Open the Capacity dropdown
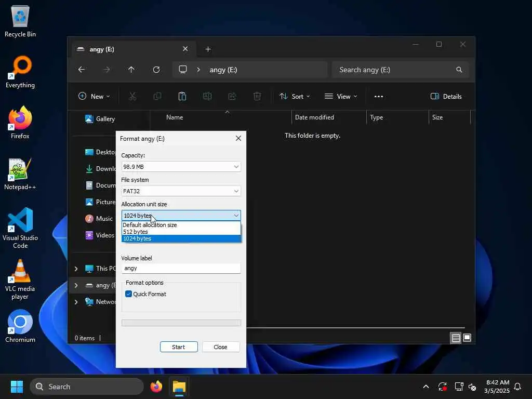The height and width of the screenshot is (399, 532). (181, 167)
